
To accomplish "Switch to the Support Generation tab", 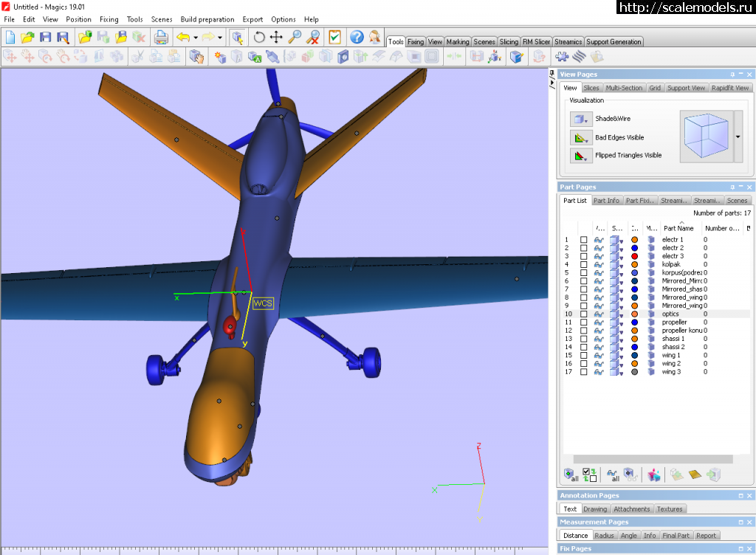I will tap(614, 42).
